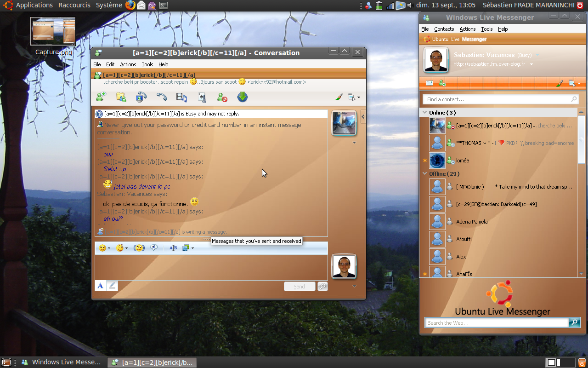Image resolution: width=588 pixels, height=368 pixels.
Task: Click the profile picture in Messenger main window
Action: coord(436,60)
